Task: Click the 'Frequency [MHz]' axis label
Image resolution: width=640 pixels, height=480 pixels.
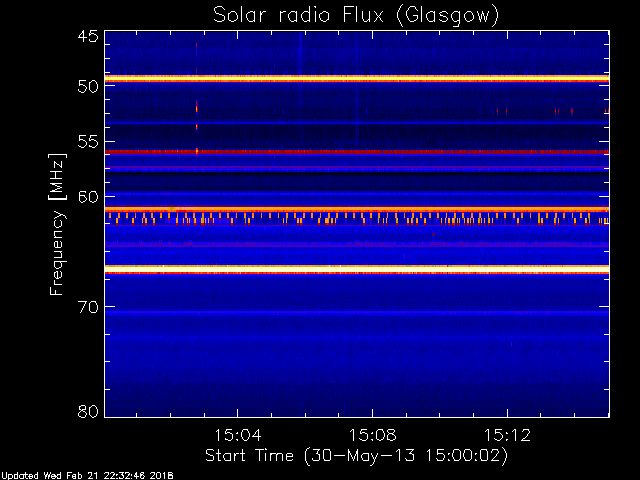Action: pyautogui.click(x=57, y=224)
